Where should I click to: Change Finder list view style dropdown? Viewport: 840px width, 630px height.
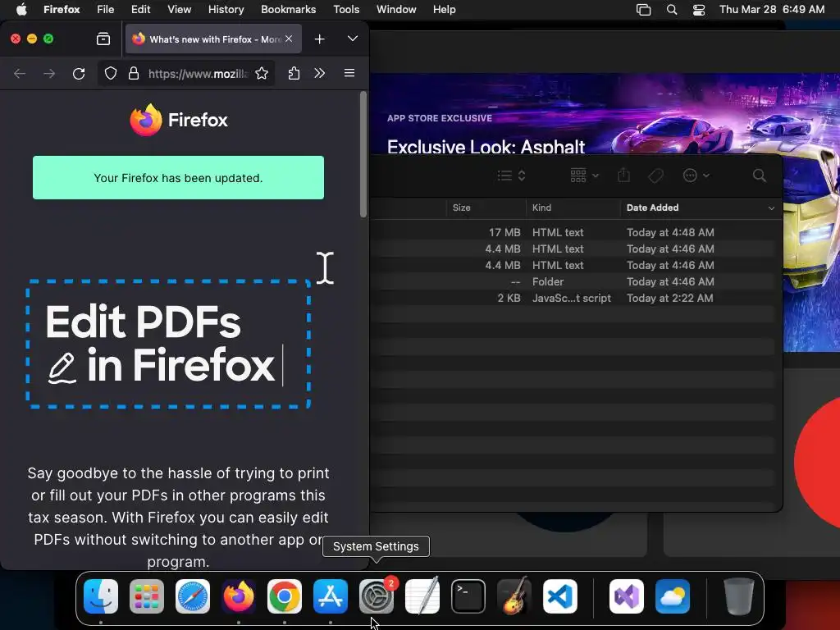(x=511, y=176)
